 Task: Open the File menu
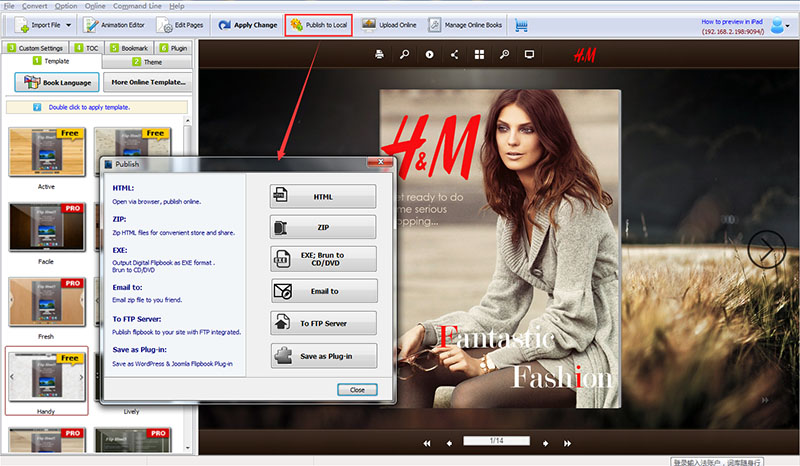pyautogui.click(x=9, y=6)
